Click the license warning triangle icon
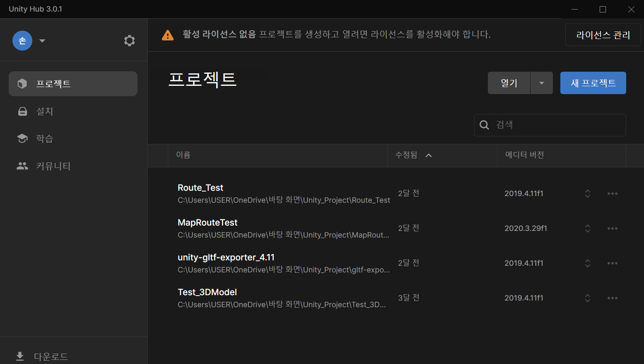 (x=168, y=35)
